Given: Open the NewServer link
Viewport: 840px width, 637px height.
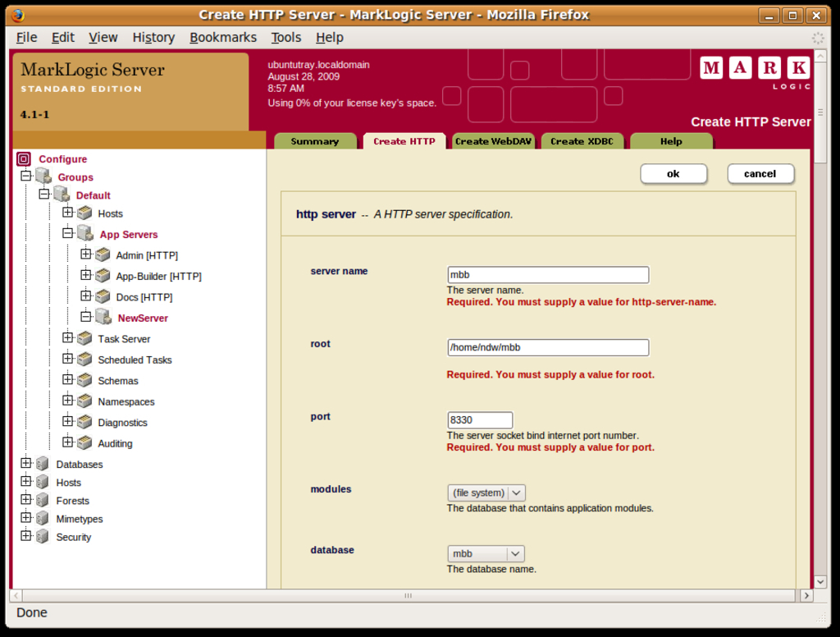Looking at the screenshot, I should point(143,318).
